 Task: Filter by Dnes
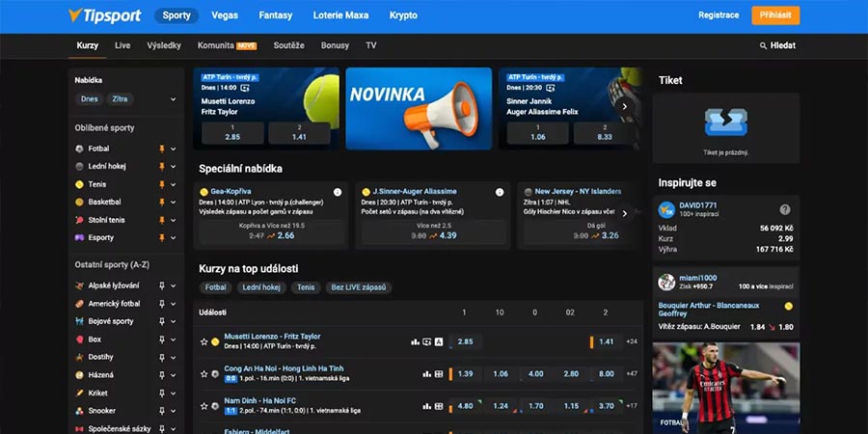point(89,99)
